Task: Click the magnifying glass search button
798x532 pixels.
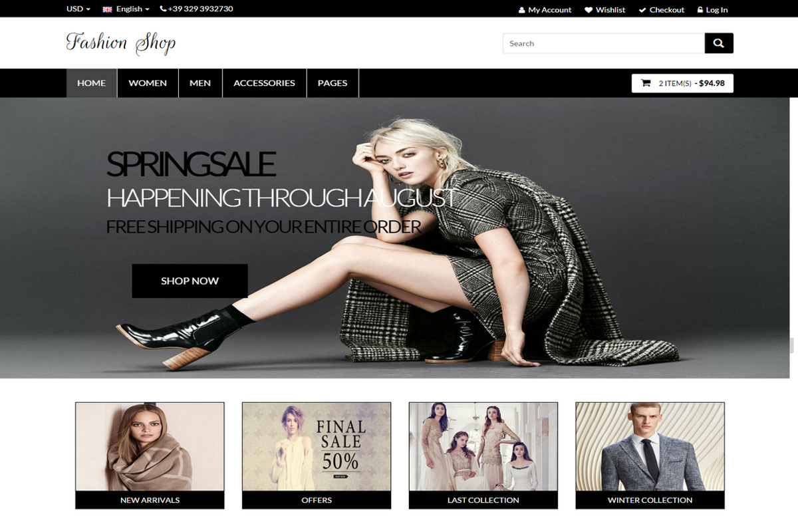Action: point(719,43)
